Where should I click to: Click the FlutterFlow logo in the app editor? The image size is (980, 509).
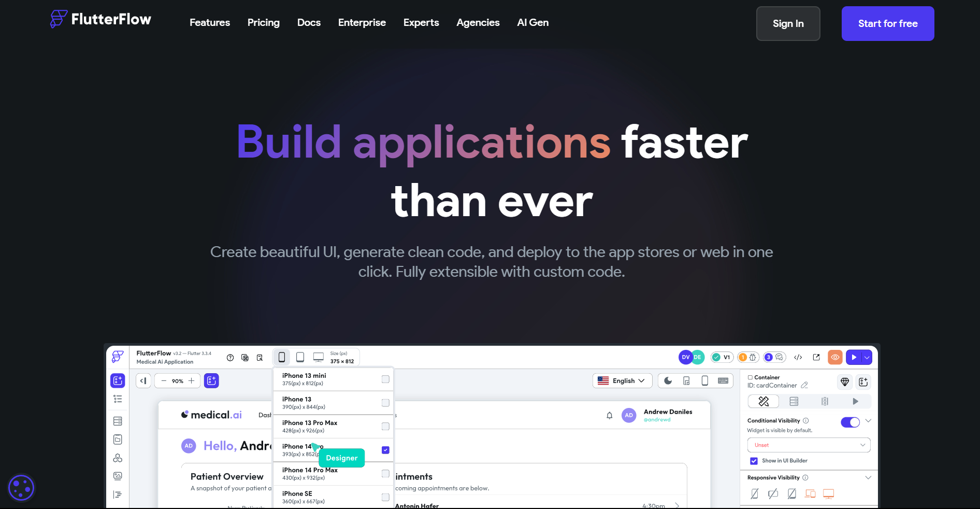(118, 357)
